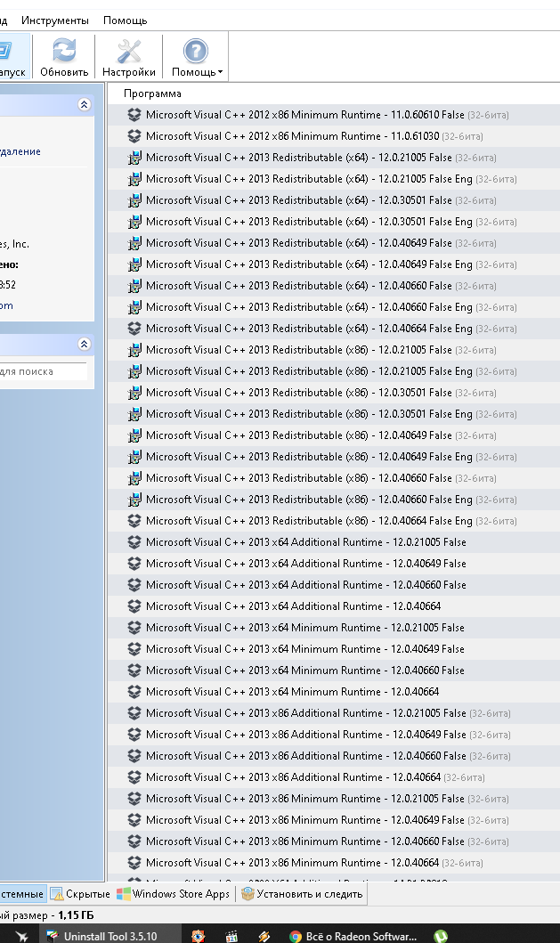Image resolution: width=560 pixels, height=943 pixels.
Task: Click icon of Redistributable (x64) 12.0.21005 False Eng row
Action: pyautogui.click(x=134, y=179)
